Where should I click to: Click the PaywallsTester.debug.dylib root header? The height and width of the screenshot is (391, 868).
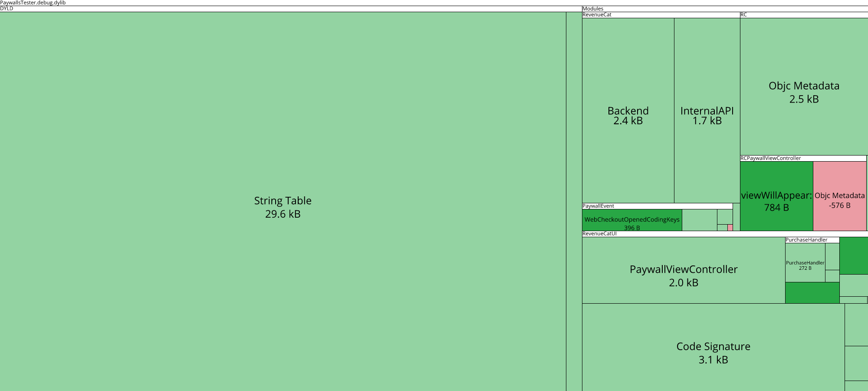[434, 3]
